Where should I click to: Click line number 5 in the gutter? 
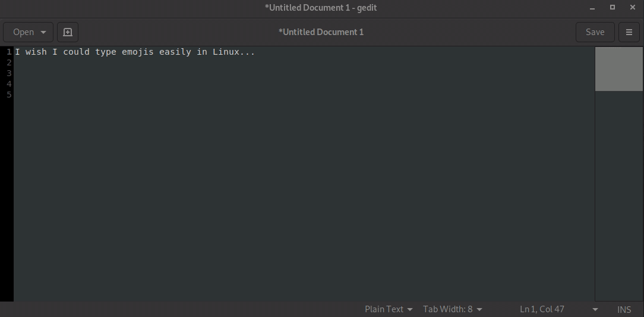[9, 95]
